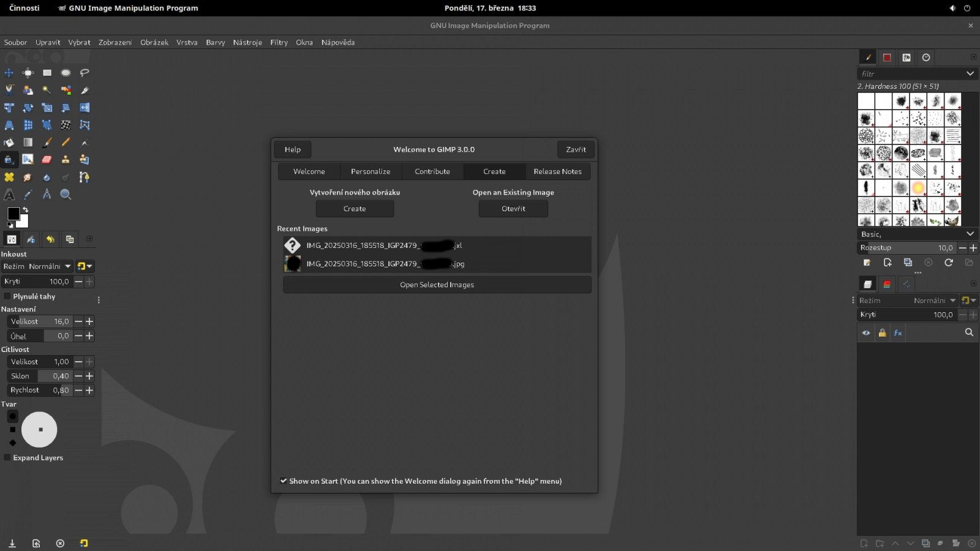Select the Pencil tool
This screenshot has width=980, height=551.
click(x=66, y=142)
